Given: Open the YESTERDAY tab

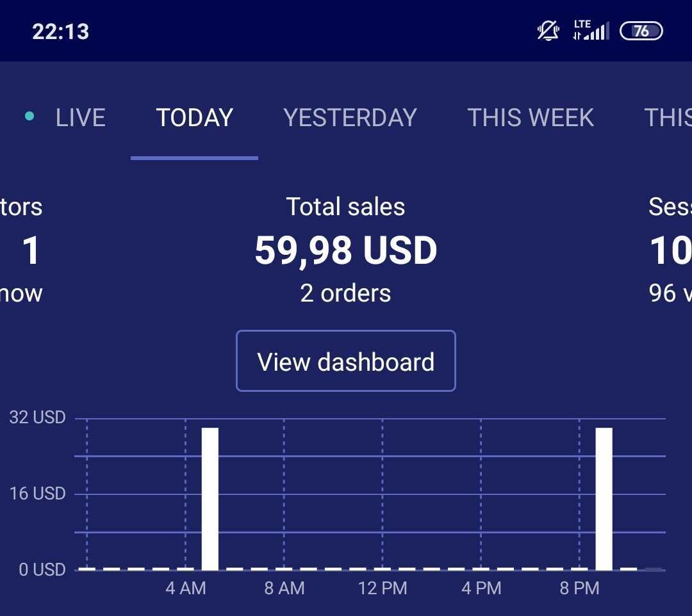Looking at the screenshot, I should [350, 118].
